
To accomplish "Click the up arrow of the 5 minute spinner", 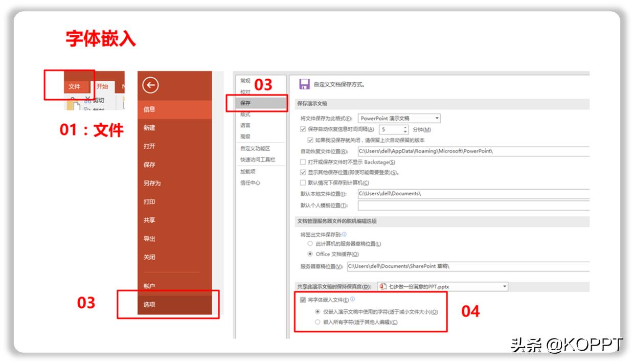I will pos(405,127).
